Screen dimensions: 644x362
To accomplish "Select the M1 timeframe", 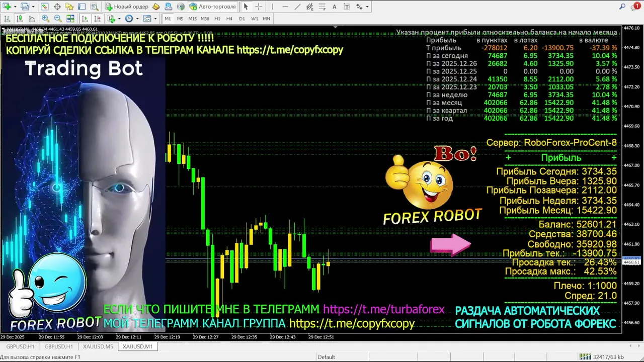I will 168,19.
